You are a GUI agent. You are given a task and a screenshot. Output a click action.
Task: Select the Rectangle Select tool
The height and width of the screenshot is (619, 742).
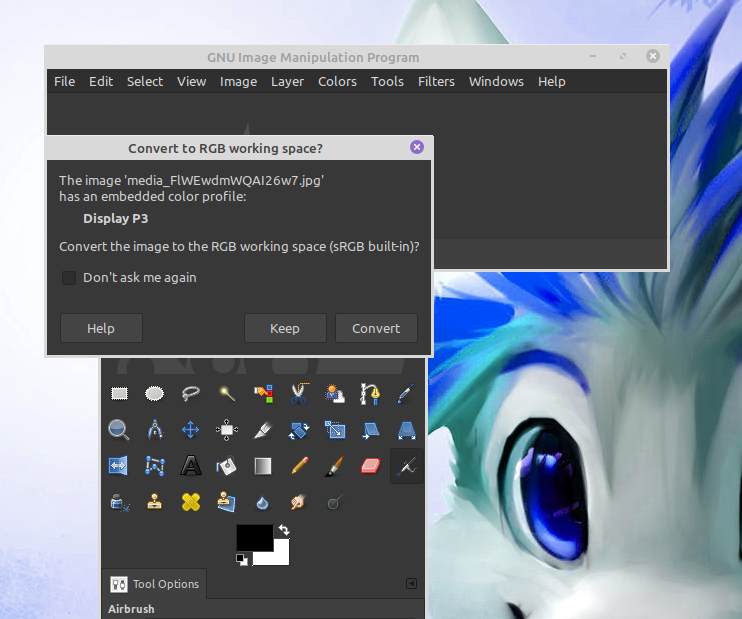(x=119, y=394)
